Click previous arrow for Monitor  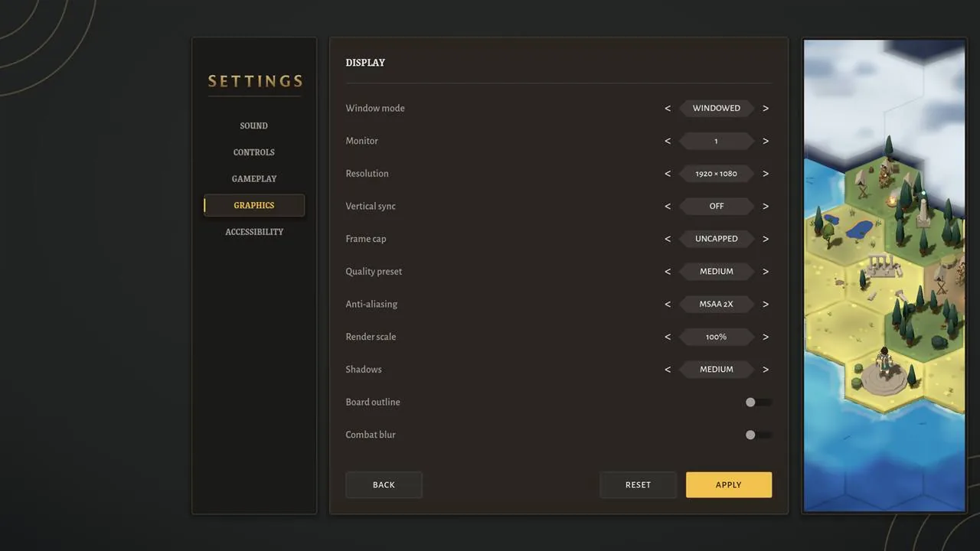pyautogui.click(x=668, y=141)
